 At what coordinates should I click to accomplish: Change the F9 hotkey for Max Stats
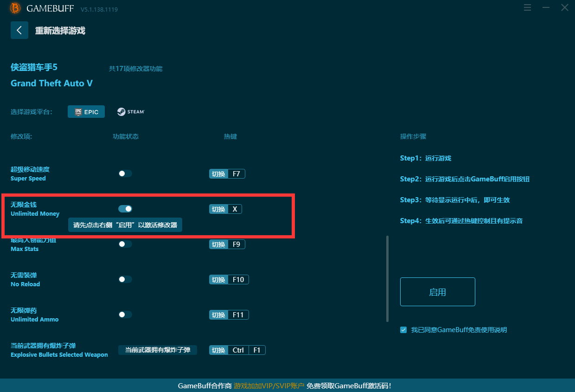pyautogui.click(x=236, y=244)
